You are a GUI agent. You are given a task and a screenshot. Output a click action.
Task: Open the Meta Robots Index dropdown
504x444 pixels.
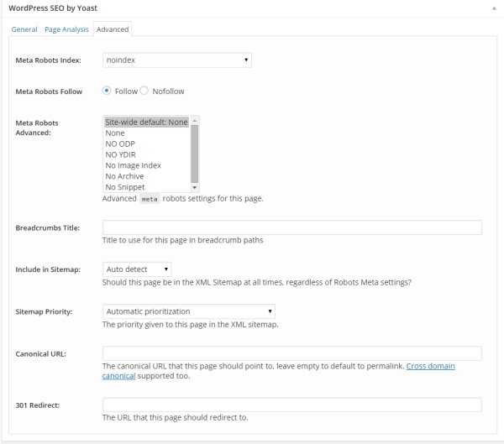(x=177, y=60)
